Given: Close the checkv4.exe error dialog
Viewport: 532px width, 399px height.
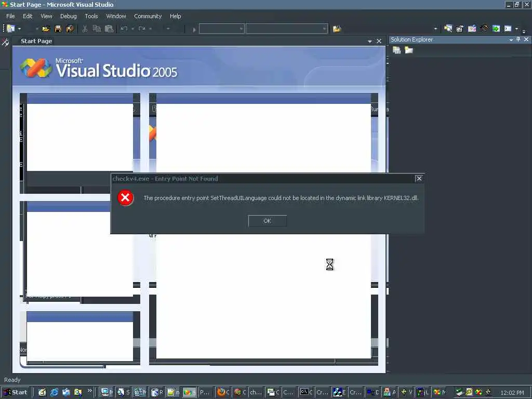Looking at the screenshot, I should (419, 179).
